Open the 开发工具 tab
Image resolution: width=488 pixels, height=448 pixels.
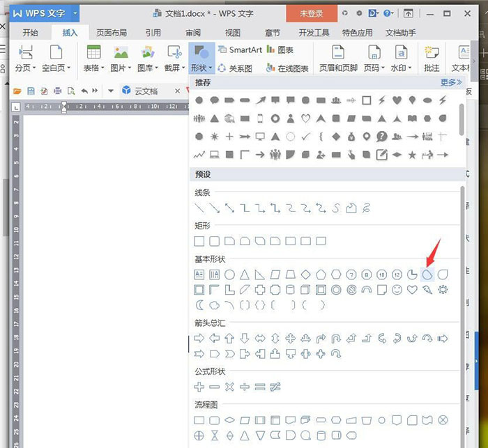tap(314, 33)
